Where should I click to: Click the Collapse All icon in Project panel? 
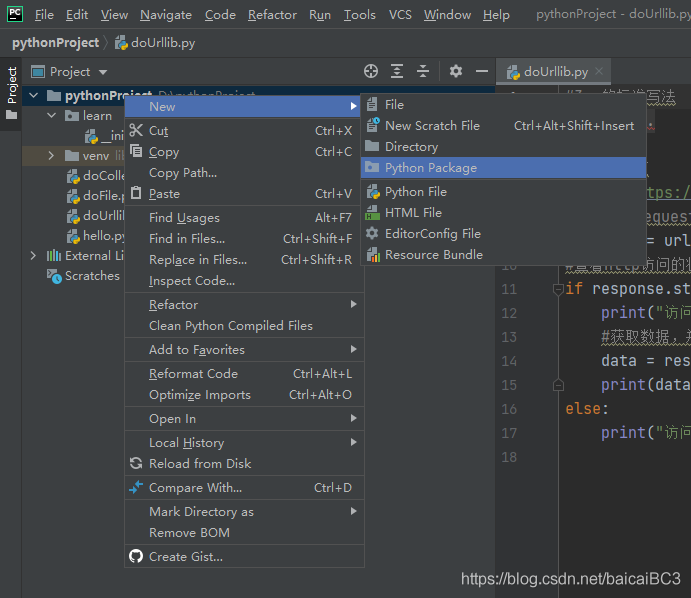(x=423, y=71)
